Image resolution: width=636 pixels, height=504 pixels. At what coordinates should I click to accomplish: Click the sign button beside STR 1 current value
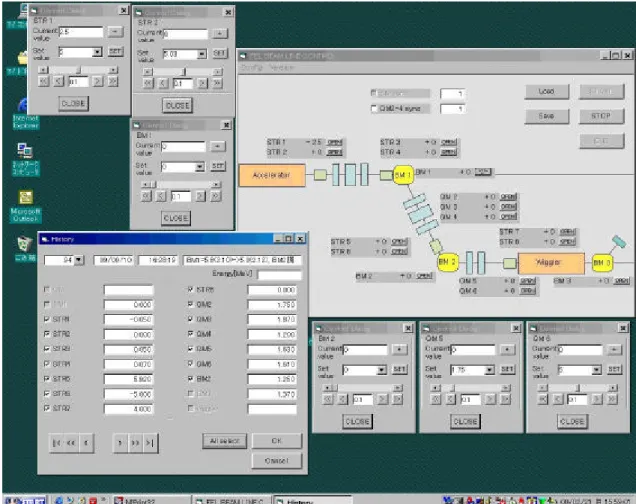coord(115,32)
